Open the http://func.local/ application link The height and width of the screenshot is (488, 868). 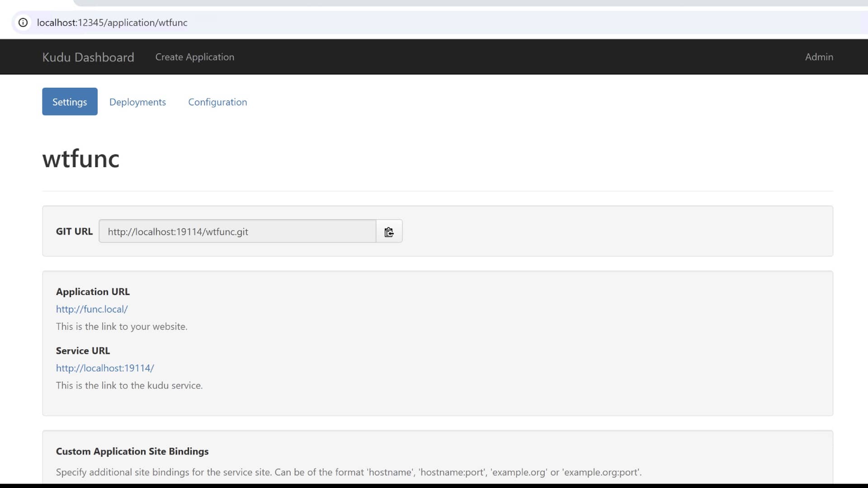(x=92, y=309)
